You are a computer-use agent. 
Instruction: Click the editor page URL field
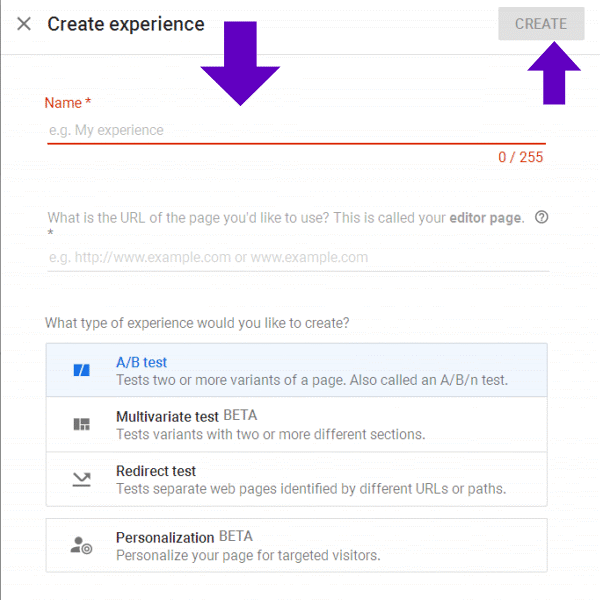pyautogui.click(x=298, y=257)
